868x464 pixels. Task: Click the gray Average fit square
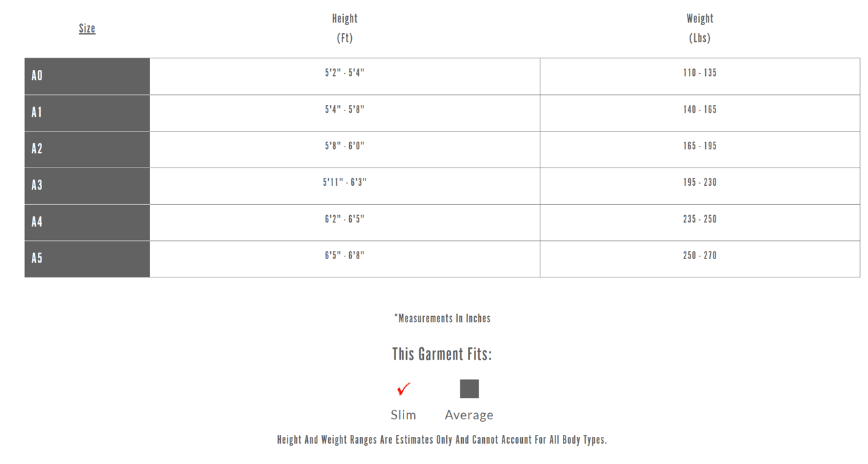[469, 389]
